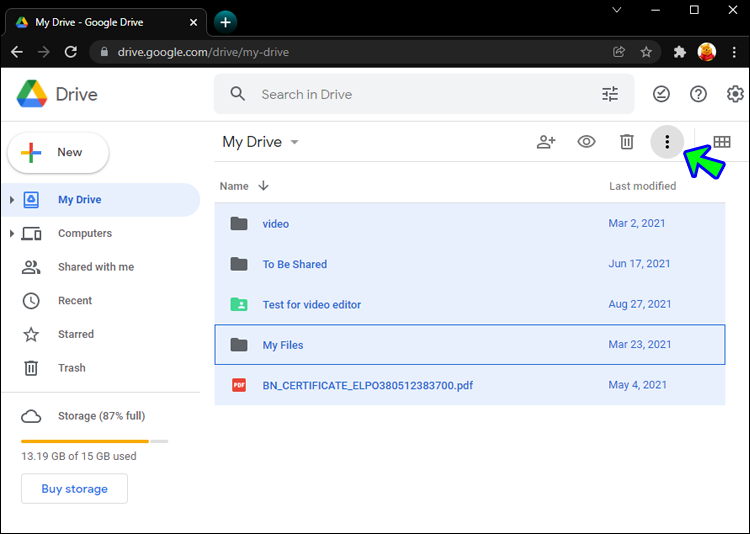750x534 pixels.
Task: Click the storage usage progress bar
Action: pyautogui.click(x=94, y=441)
